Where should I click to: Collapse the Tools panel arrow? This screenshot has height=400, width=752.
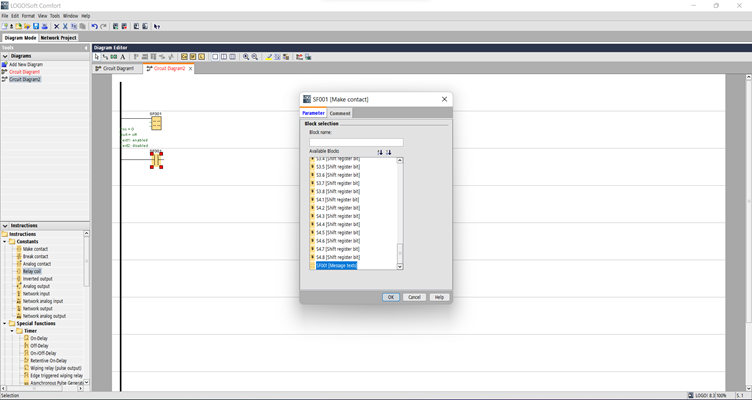point(86,48)
